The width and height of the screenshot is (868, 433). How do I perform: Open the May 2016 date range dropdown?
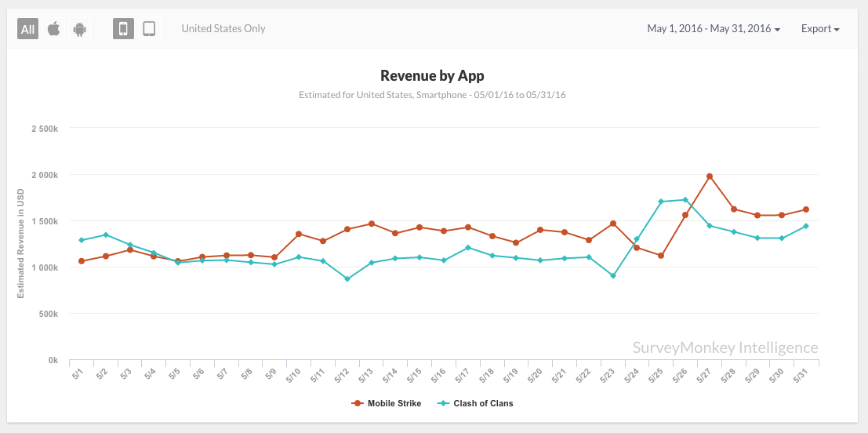click(x=714, y=29)
